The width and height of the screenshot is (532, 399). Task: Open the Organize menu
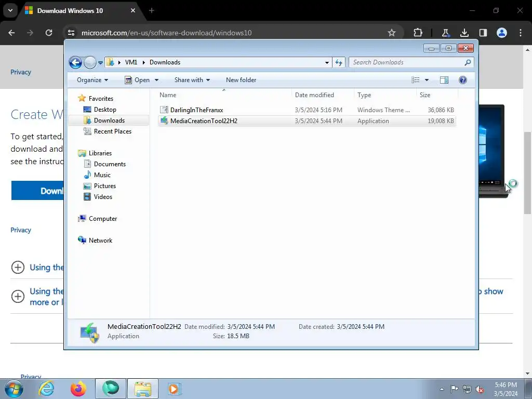tap(92, 79)
